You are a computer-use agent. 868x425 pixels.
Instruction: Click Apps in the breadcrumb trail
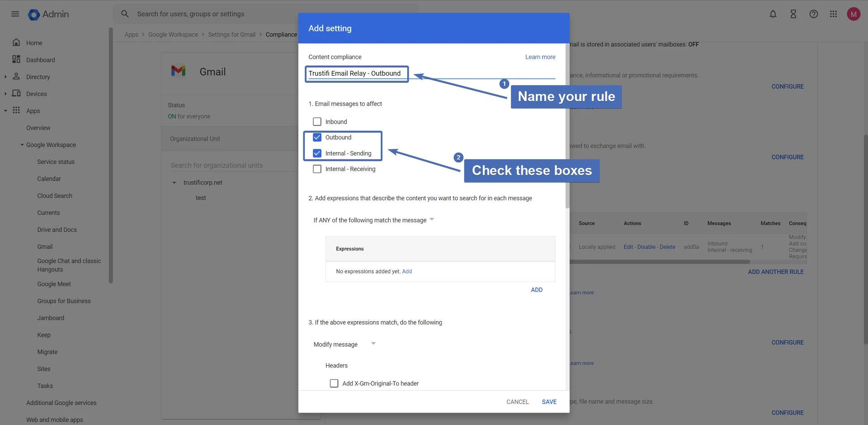131,34
